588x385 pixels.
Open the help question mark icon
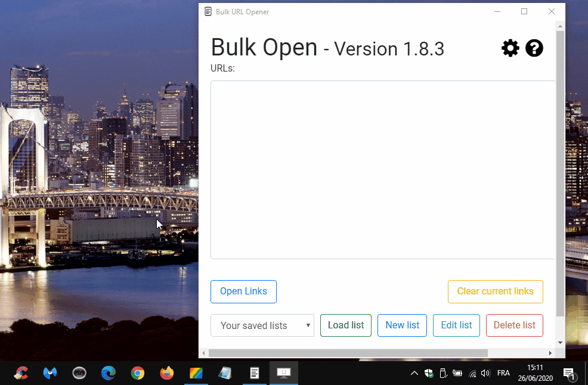534,48
